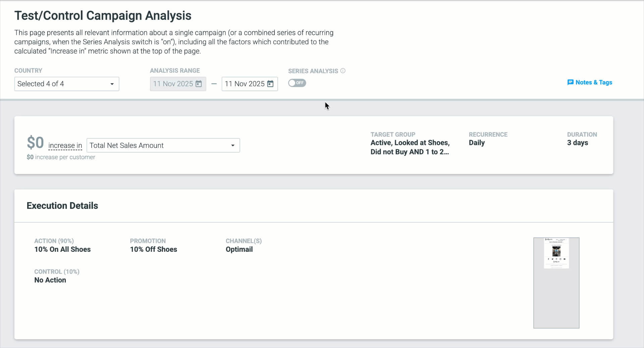Viewport: 644px width, 348px height.
Task: Click the '$0' increase amount
Action: pos(35,143)
